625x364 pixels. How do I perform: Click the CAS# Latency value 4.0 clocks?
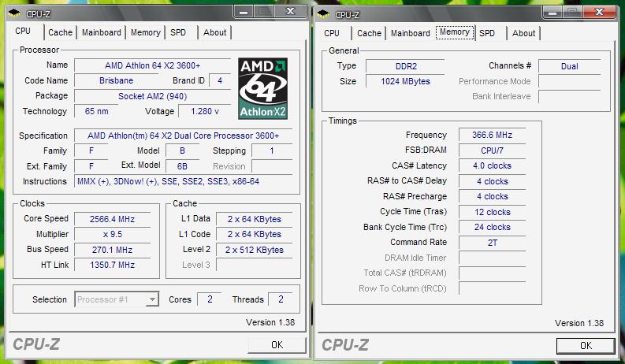[x=493, y=165]
